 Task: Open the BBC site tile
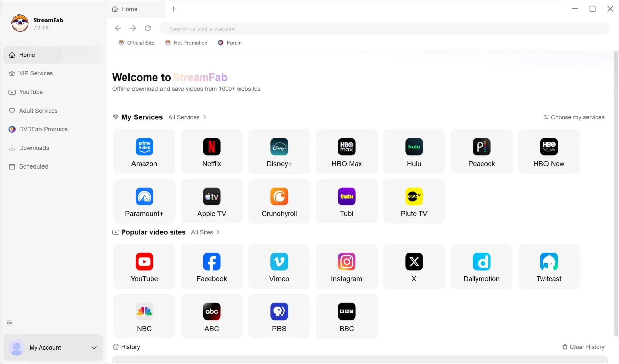coord(347,316)
